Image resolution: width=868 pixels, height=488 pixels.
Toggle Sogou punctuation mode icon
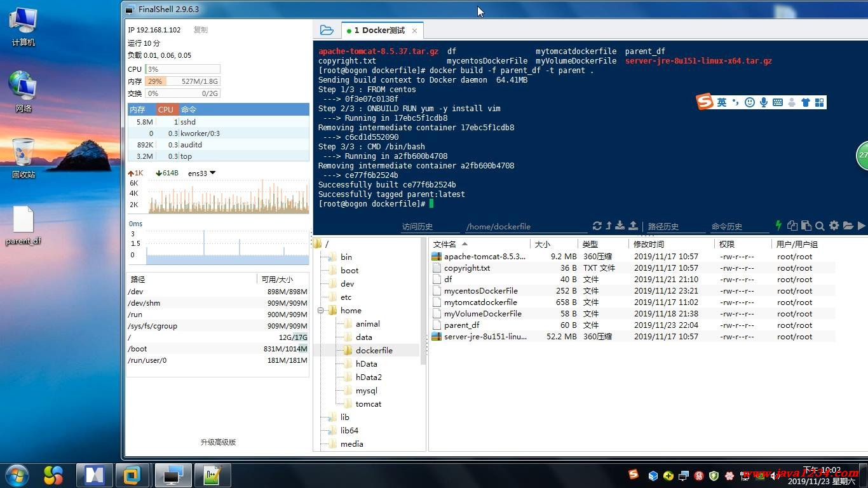(x=736, y=102)
